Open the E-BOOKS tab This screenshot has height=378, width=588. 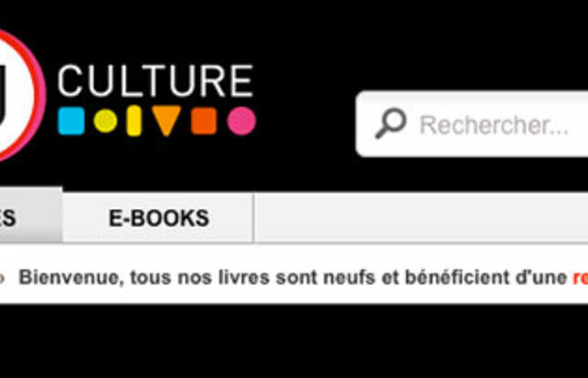pos(158,218)
